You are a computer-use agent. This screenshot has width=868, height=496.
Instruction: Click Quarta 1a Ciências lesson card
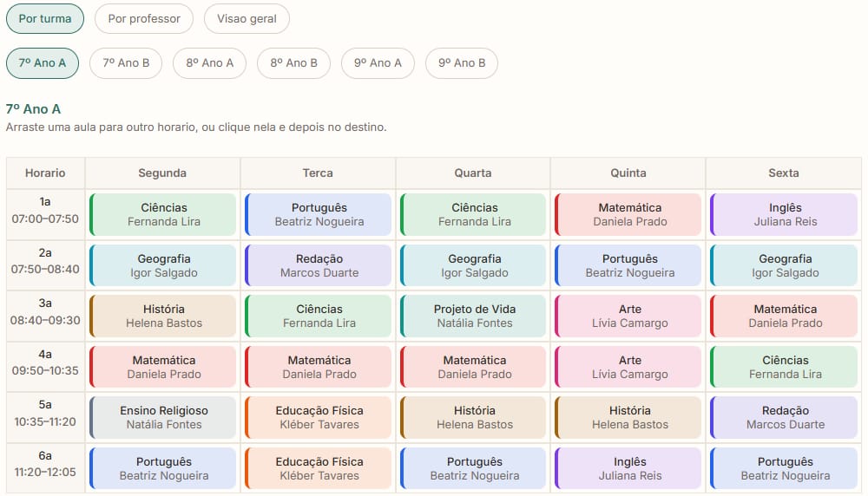coord(473,214)
